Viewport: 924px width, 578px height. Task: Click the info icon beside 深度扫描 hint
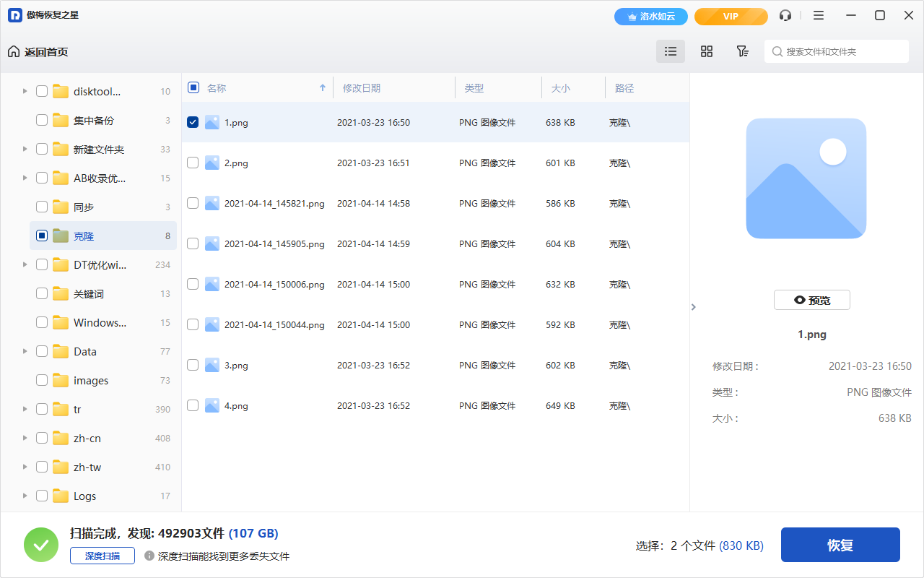149,556
